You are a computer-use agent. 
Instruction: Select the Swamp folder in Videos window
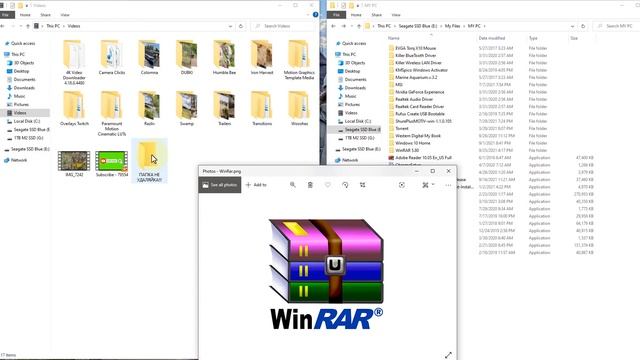tap(187, 109)
